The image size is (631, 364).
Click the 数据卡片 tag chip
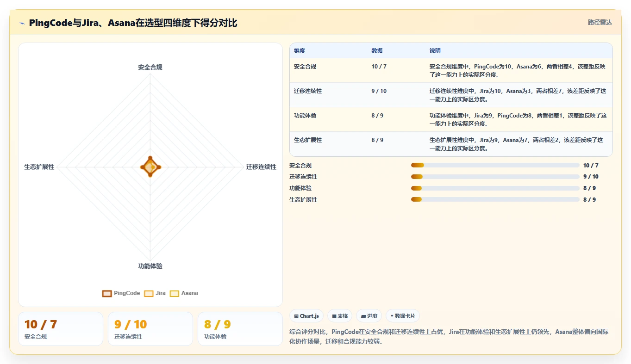[403, 316]
